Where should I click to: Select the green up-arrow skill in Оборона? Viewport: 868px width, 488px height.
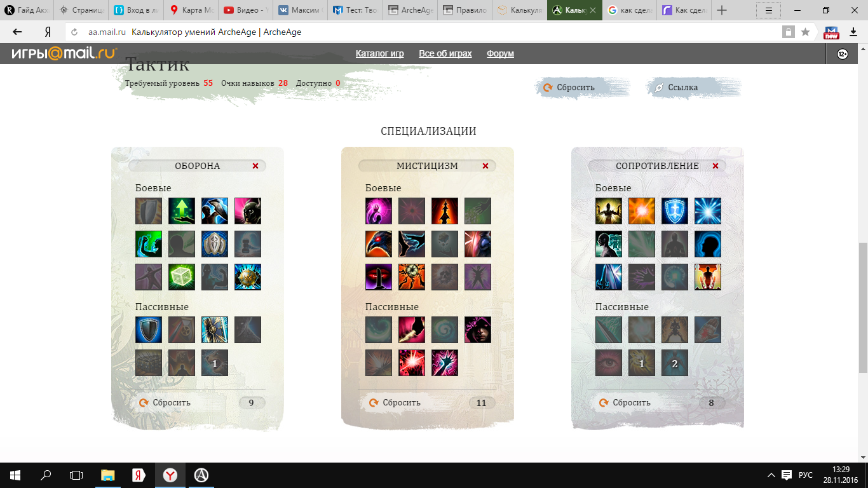pyautogui.click(x=182, y=211)
